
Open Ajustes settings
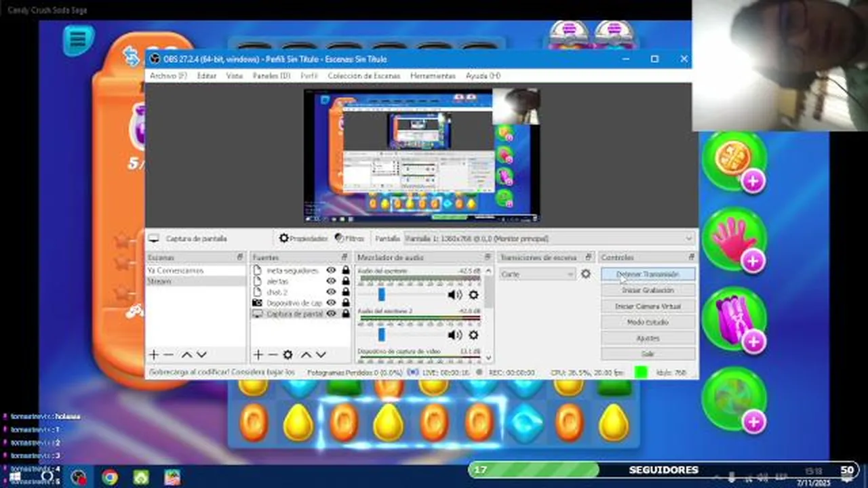648,338
